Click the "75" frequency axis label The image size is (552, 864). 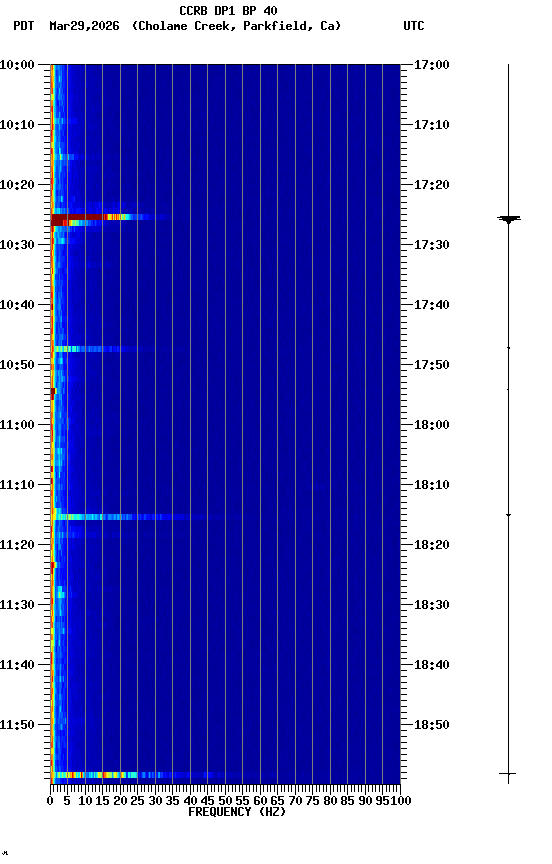pyautogui.click(x=312, y=802)
